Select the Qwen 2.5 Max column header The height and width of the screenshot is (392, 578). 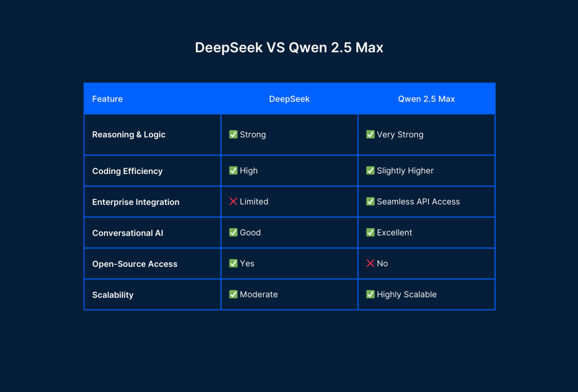[x=426, y=99]
